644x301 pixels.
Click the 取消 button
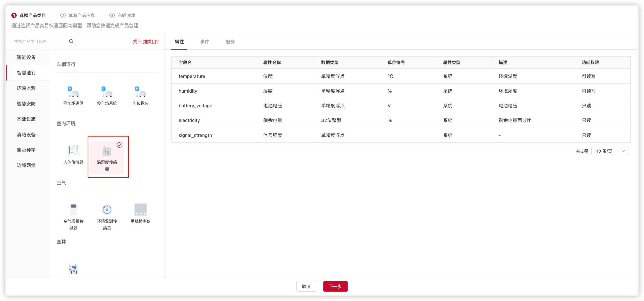(x=306, y=286)
